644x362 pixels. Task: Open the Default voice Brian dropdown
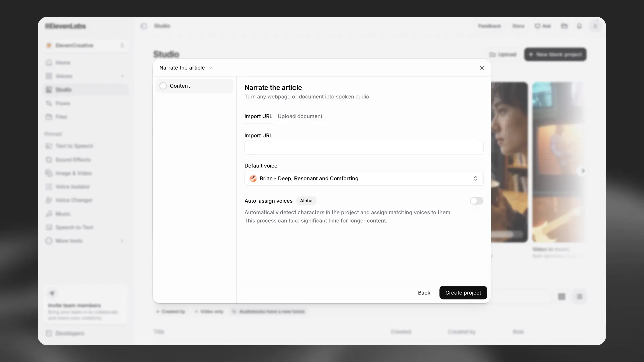364,178
